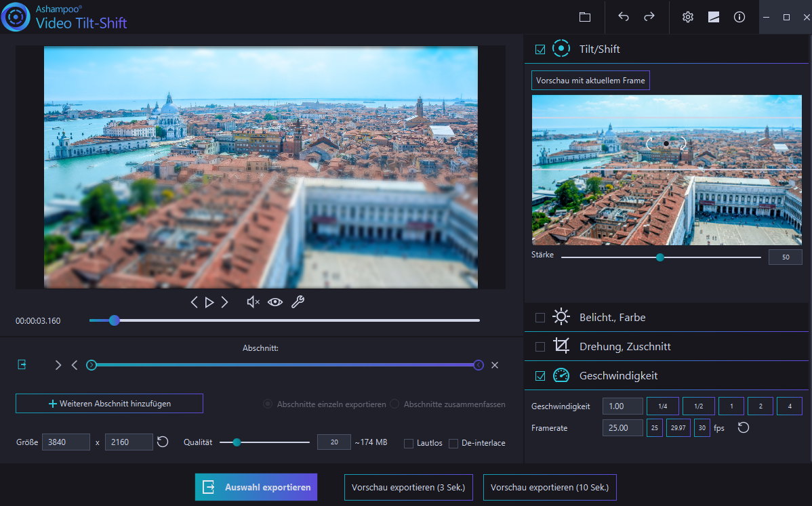Reset video size with circular arrow
812x506 pixels.
click(x=163, y=442)
